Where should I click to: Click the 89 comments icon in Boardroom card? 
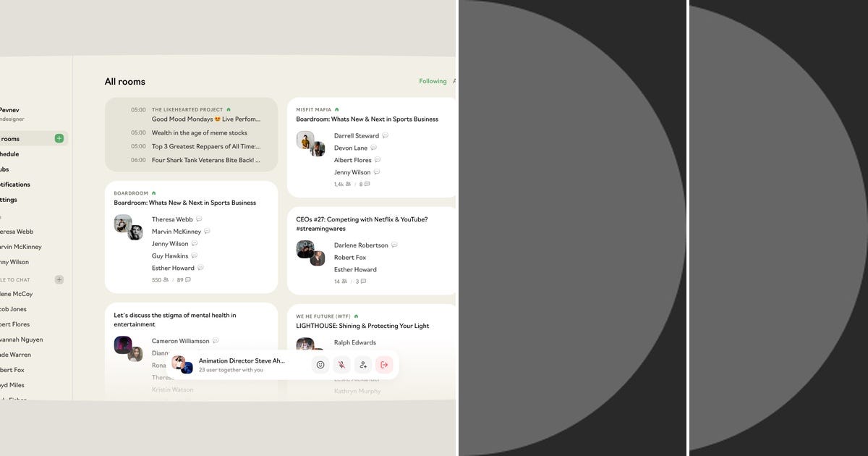pyautogui.click(x=188, y=280)
